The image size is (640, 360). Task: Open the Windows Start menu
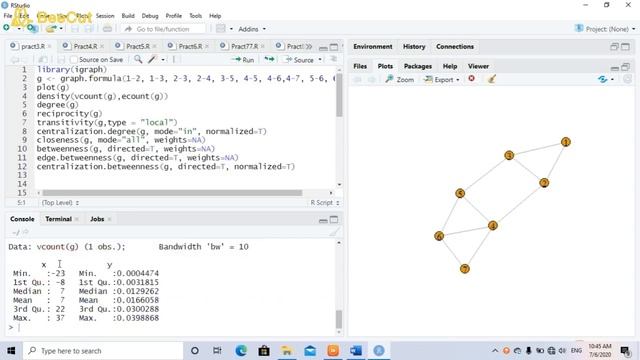[11, 351]
